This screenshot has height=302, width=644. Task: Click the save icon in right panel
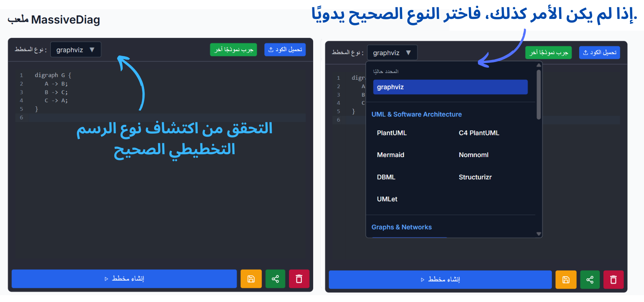566,279
